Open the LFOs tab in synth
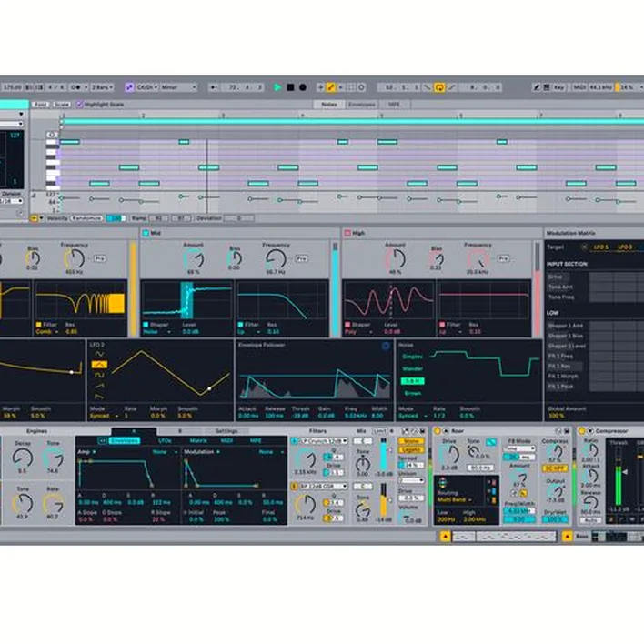 [165, 440]
